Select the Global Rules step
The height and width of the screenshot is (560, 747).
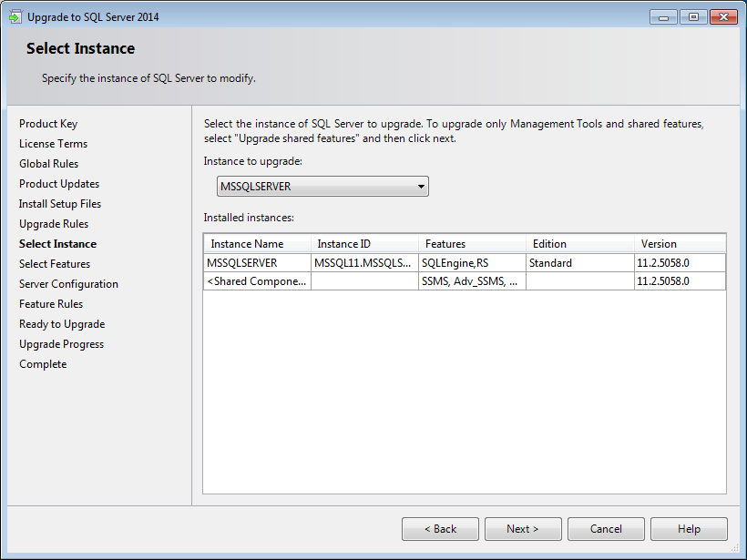(48, 164)
